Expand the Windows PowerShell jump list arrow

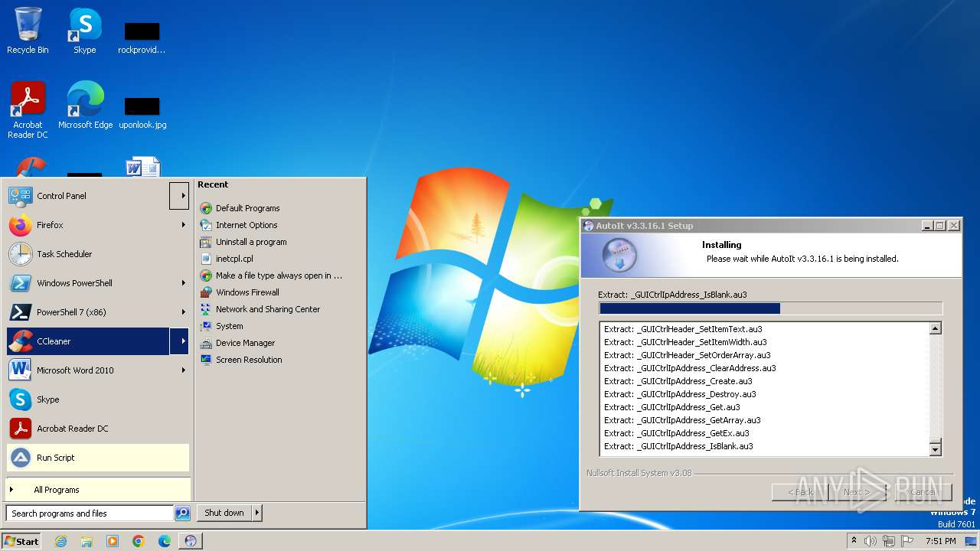183,283
